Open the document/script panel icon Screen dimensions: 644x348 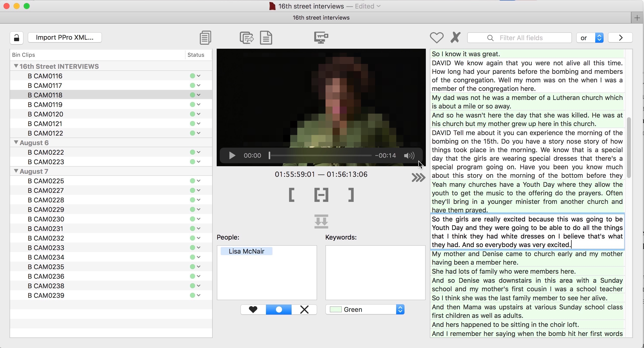pyautogui.click(x=266, y=38)
